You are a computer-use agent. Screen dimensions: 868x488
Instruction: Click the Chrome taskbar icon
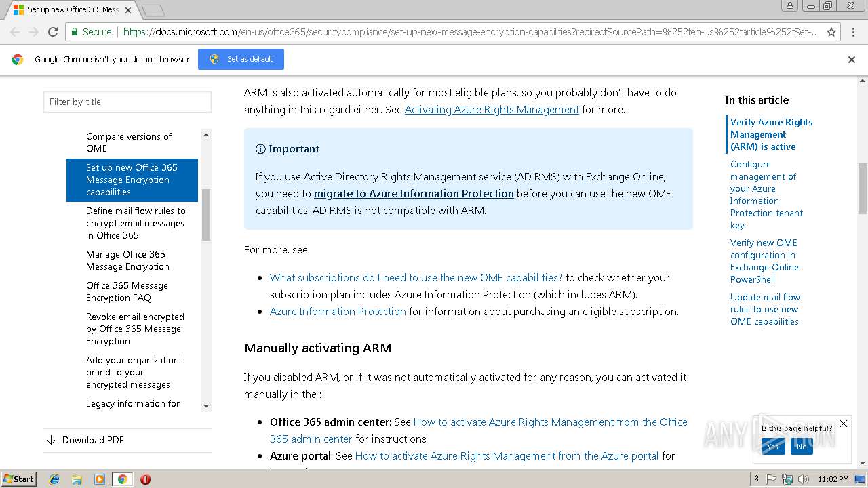click(x=122, y=479)
